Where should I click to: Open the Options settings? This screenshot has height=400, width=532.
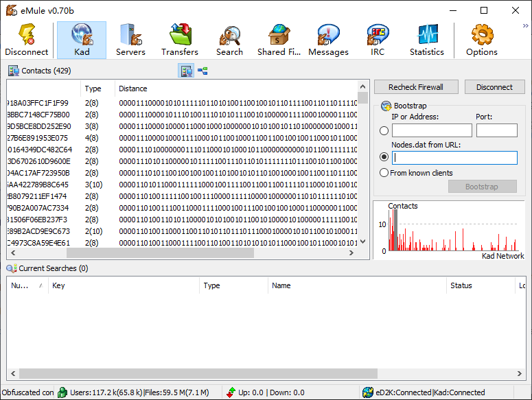(482, 40)
